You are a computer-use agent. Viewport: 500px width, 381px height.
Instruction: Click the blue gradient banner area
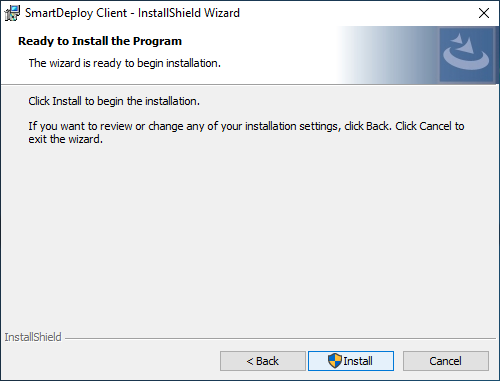387,55
